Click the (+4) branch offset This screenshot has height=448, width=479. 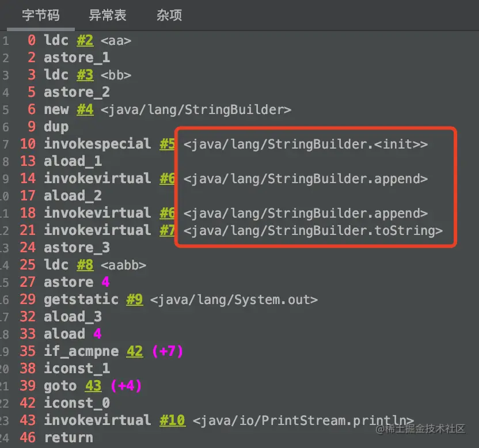(x=126, y=386)
